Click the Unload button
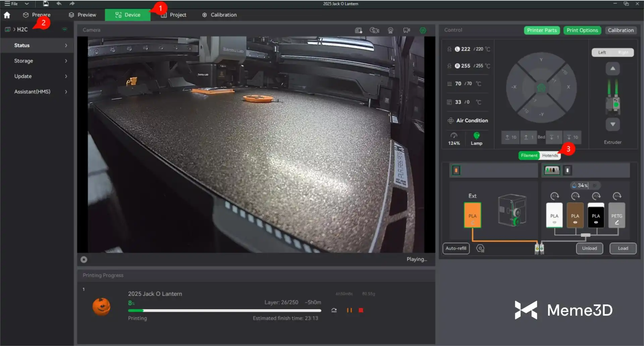Screen dimensions: 644x346 click(x=589, y=248)
